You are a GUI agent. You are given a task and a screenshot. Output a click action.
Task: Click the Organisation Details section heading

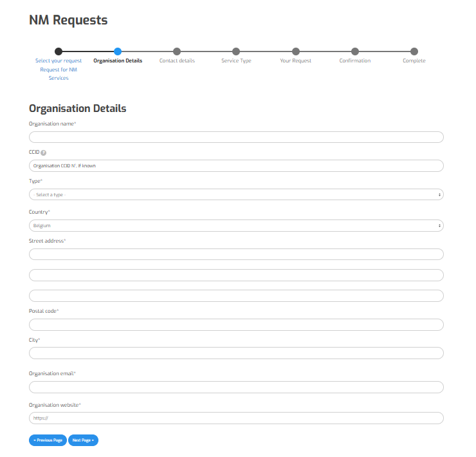pyautogui.click(x=78, y=109)
